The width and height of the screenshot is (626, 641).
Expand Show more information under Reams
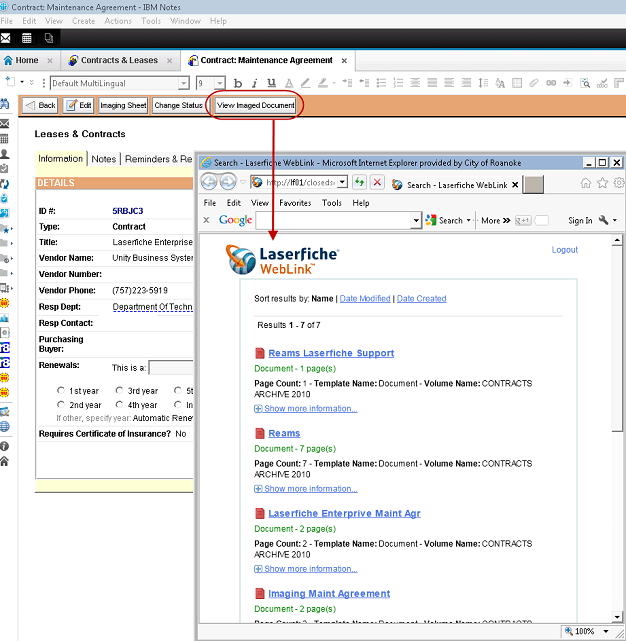pyautogui.click(x=306, y=489)
